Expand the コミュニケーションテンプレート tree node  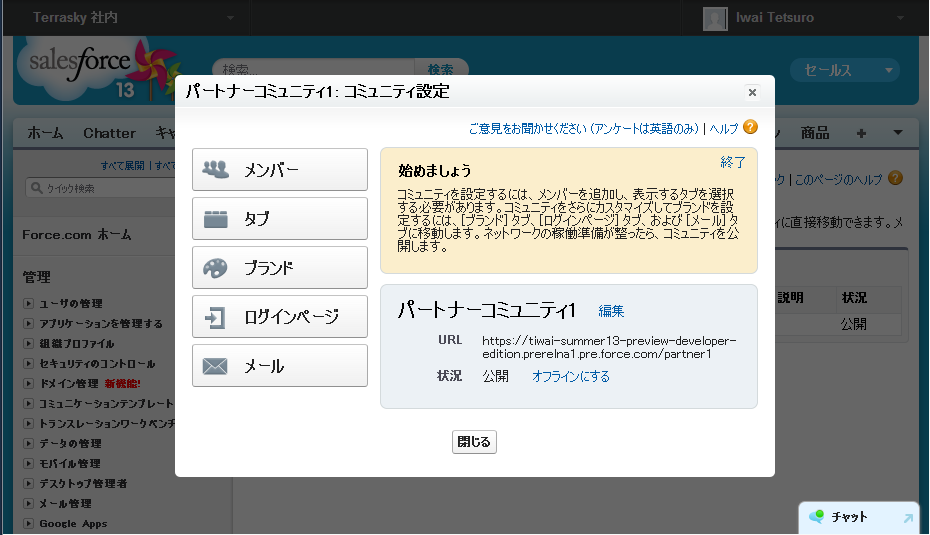point(28,404)
